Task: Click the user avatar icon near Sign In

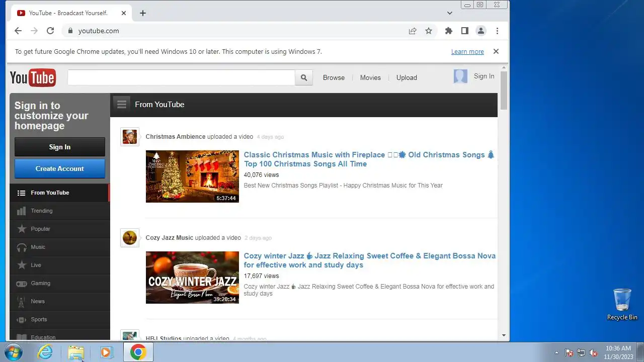Action: (460, 76)
